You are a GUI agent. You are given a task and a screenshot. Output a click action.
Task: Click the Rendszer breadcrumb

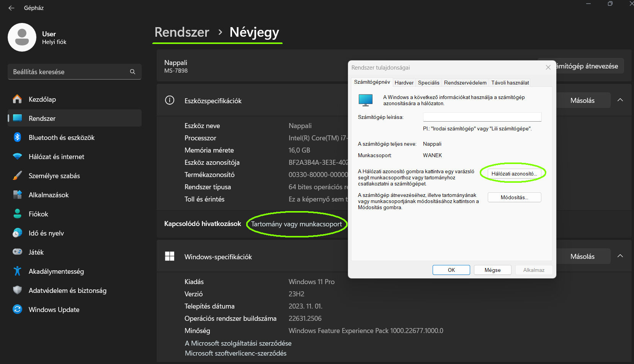pyautogui.click(x=182, y=32)
